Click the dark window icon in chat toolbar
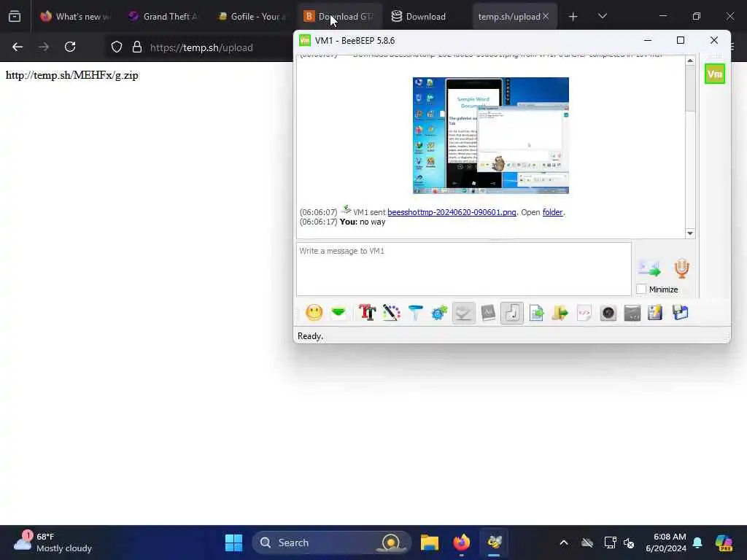747x560 pixels. click(632, 313)
